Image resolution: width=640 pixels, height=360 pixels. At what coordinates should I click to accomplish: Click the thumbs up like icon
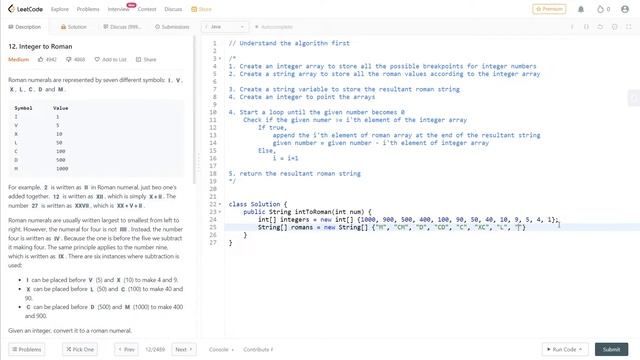[x=41, y=60]
